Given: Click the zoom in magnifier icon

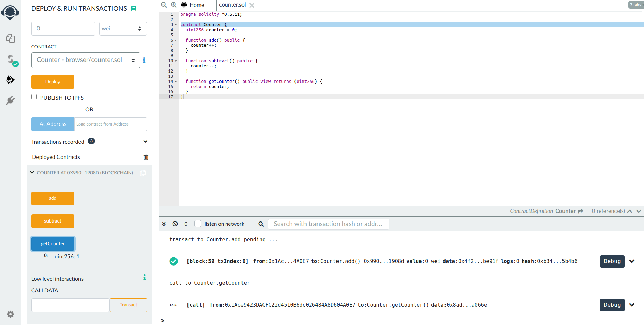Looking at the screenshot, I should point(174,5).
